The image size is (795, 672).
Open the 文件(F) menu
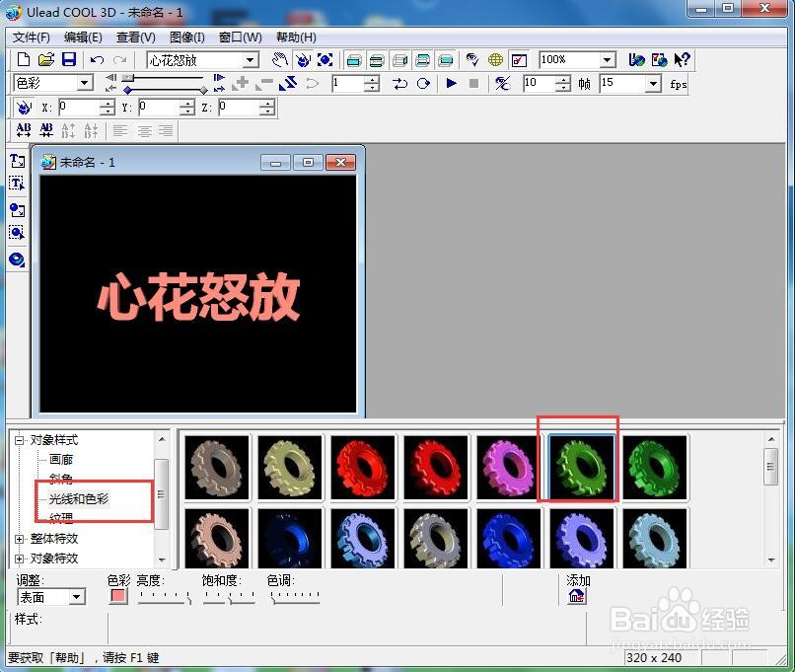point(31,37)
